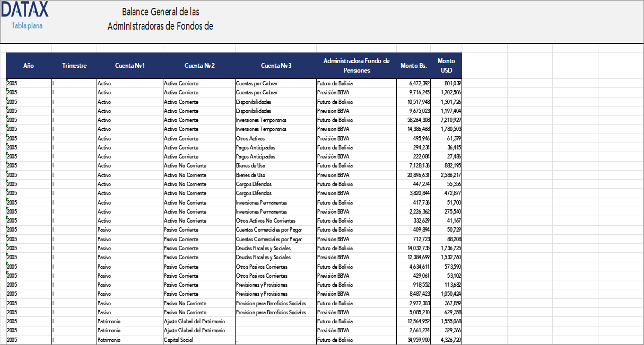
Task: Click the "Cuenta Nv3" column header
Action: coord(276,66)
